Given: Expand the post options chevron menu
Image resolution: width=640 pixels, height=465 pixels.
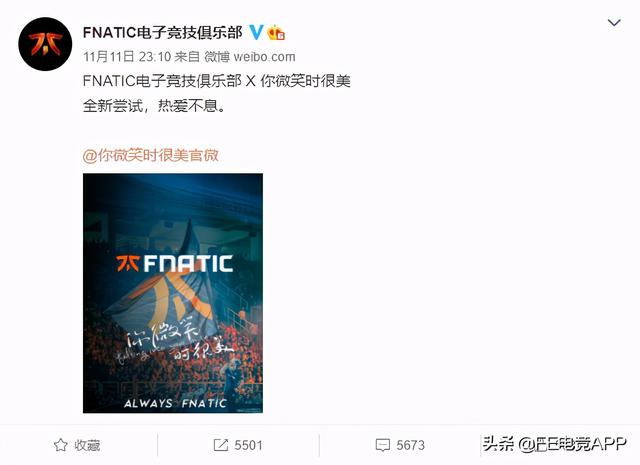Looking at the screenshot, I should coord(614,22).
